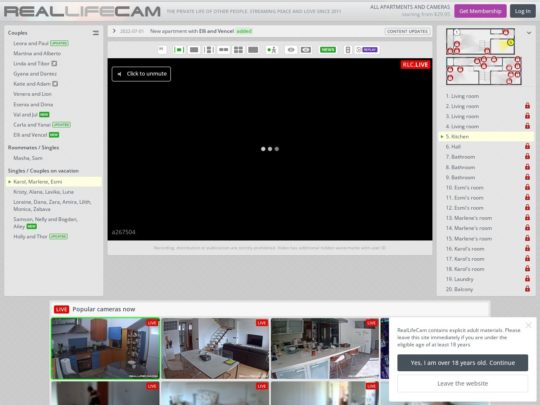The width and height of the screenshot is (540, 405).
Task: Click the Get Membership button
Action: [x=480, y=11]
